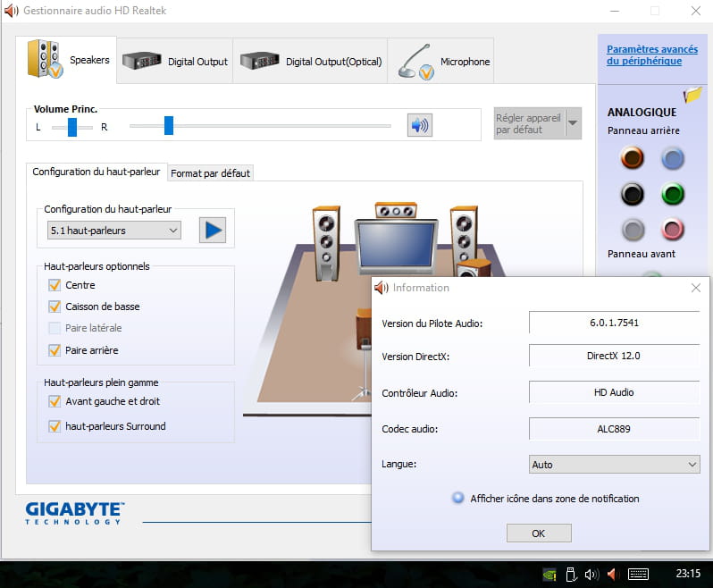
Task: Click the L/R balance slider handle
Action: [72, 127]
